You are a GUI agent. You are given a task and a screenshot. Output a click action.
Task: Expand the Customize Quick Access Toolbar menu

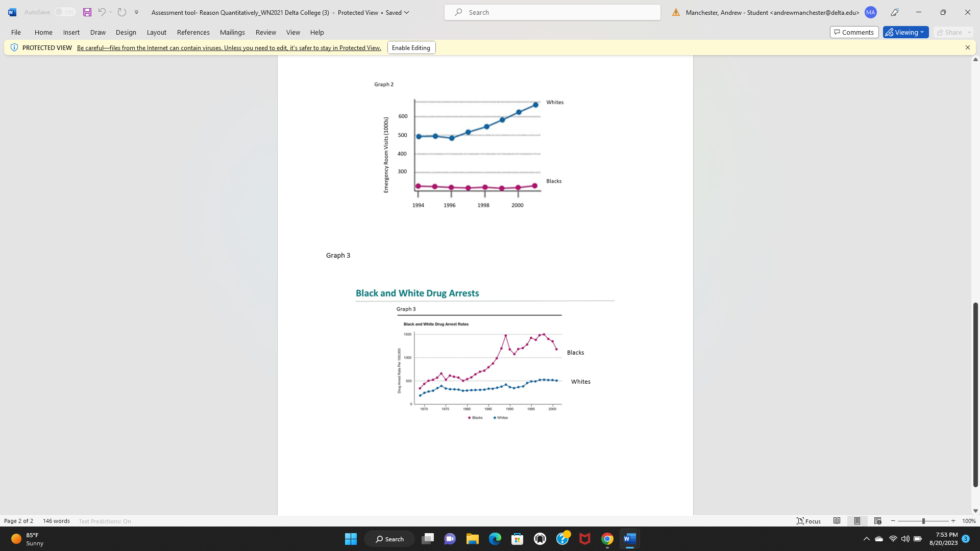136,12
